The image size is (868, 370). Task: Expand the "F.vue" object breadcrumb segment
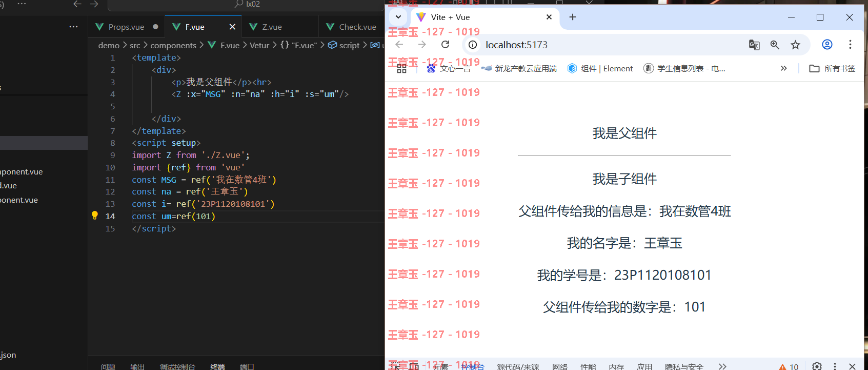pos(299,45)
